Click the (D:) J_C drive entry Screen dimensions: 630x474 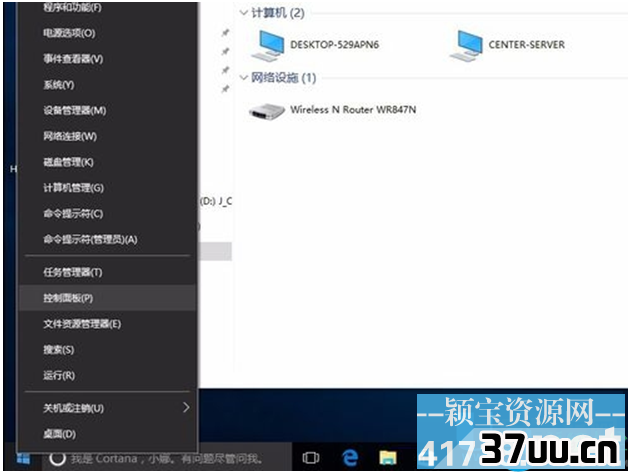pos(216,201)
